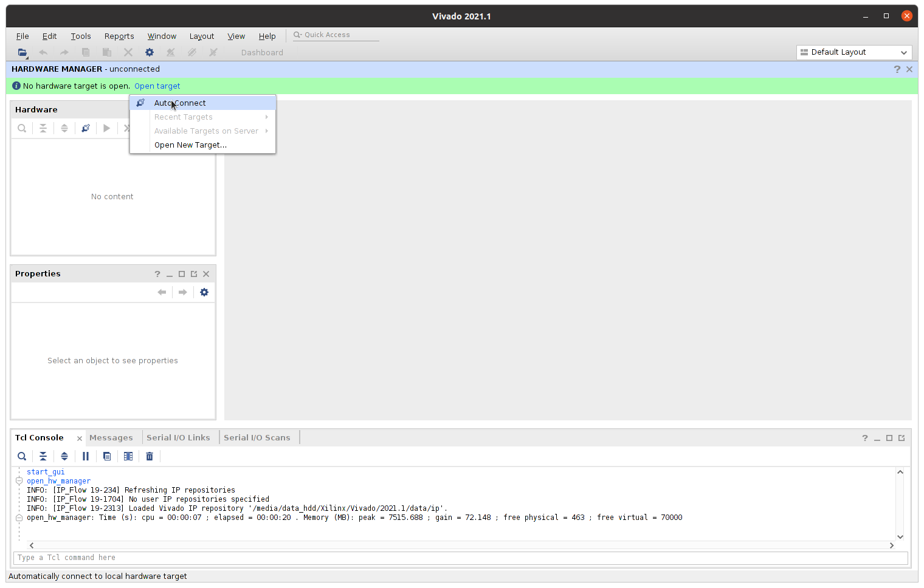The image size is (924, 588).
Task: Maximize the Properties panel
Action: click(182, 274)
